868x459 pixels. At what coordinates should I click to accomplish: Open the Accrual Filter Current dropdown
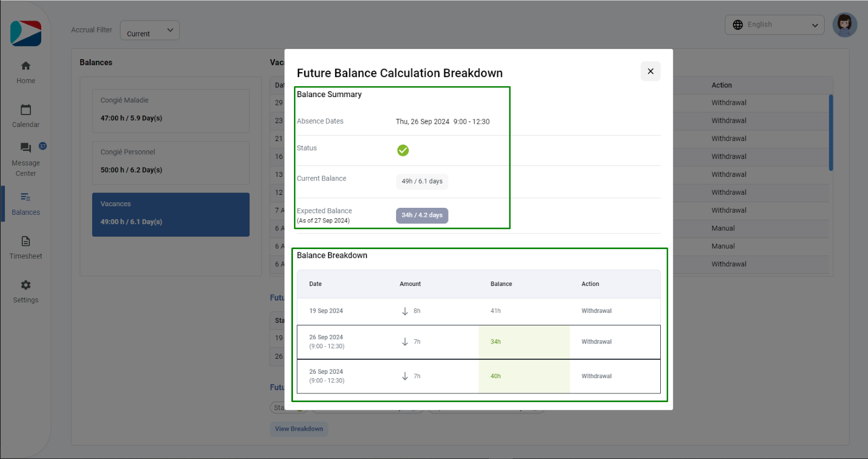coord(150,30)
